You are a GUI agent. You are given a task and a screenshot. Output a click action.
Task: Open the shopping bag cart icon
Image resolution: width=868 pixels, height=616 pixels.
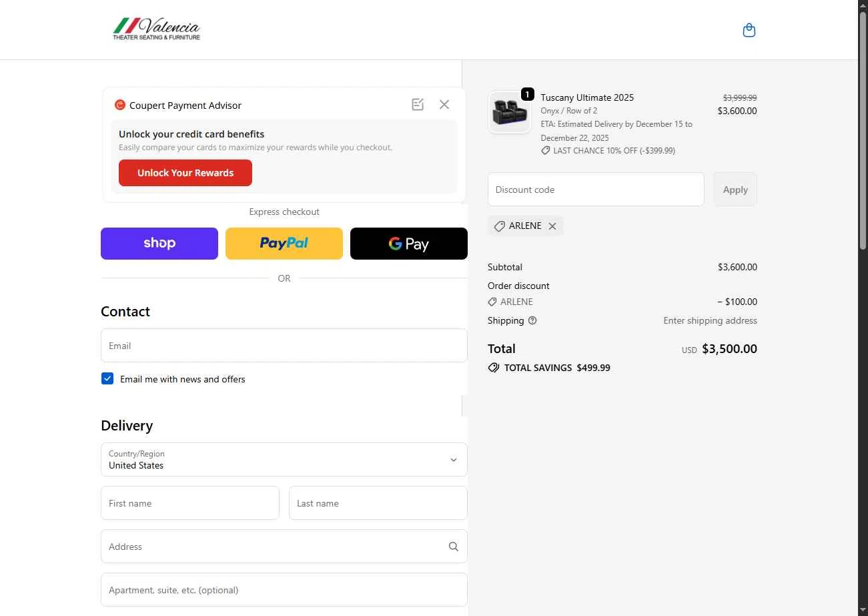click(x=749, y=30)
